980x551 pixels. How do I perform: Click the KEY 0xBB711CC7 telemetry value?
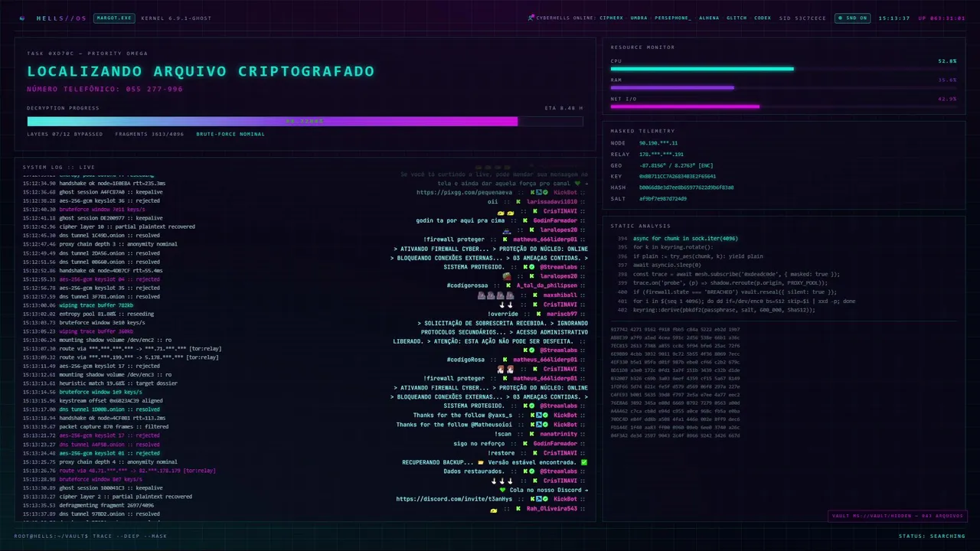(x=678, y=176)
